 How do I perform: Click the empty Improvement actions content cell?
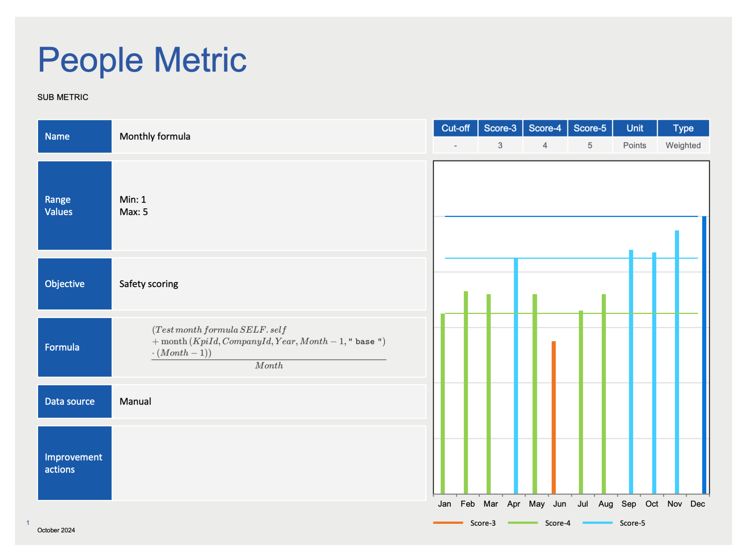tap(269, 463)
